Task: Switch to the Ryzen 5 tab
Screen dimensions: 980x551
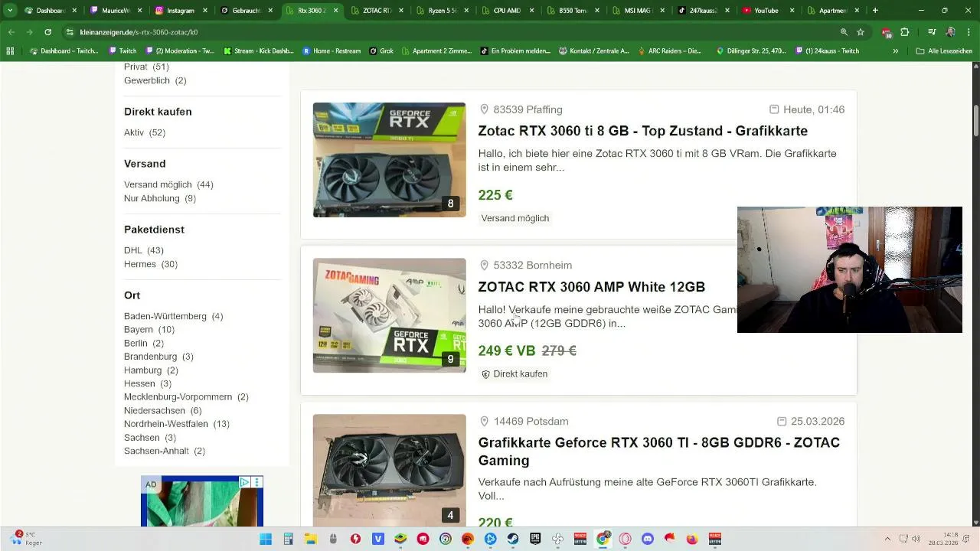Action: pyautogui.click(x=441, y=11)
